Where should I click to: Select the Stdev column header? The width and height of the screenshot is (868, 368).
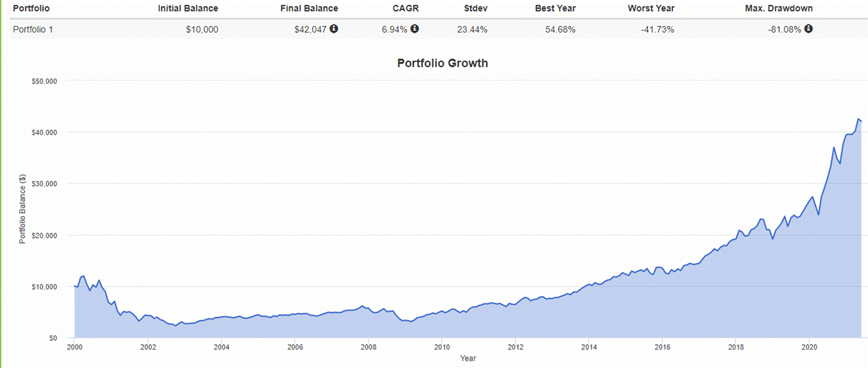(x=475, y=9)
